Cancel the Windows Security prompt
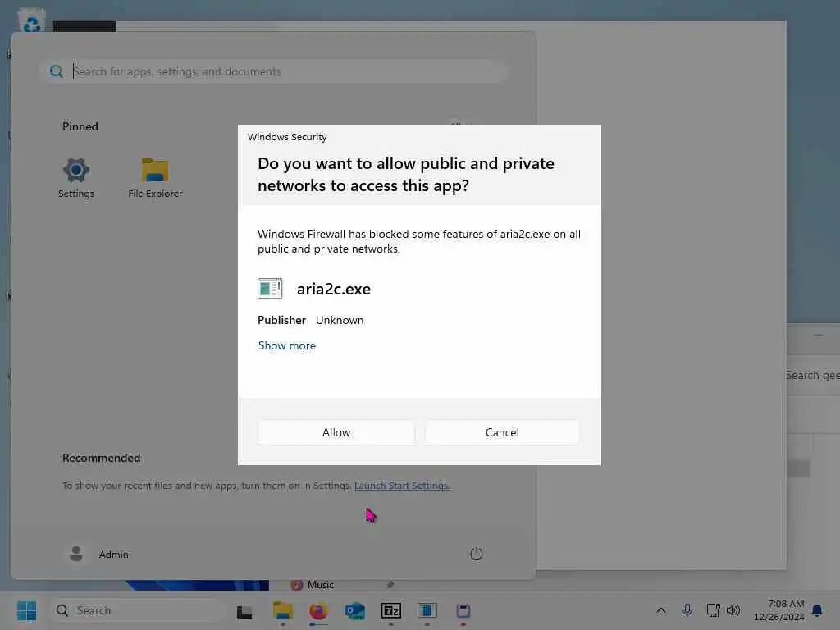 pos(502,432)
